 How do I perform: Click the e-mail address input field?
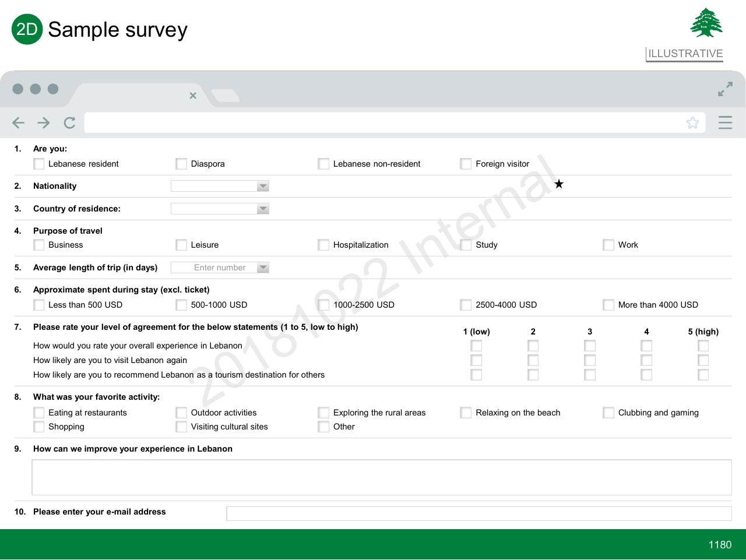tap(479, 513)
